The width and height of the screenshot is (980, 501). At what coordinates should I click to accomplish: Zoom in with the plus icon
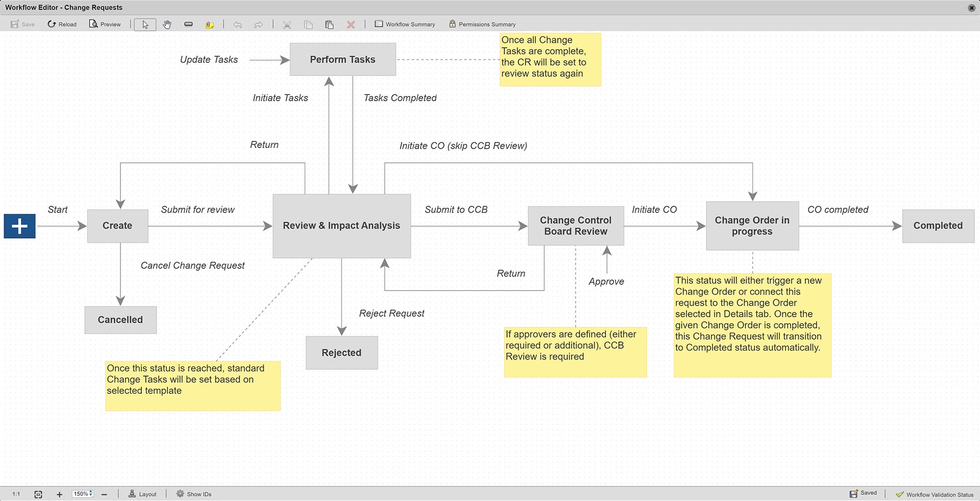(59, 494)
